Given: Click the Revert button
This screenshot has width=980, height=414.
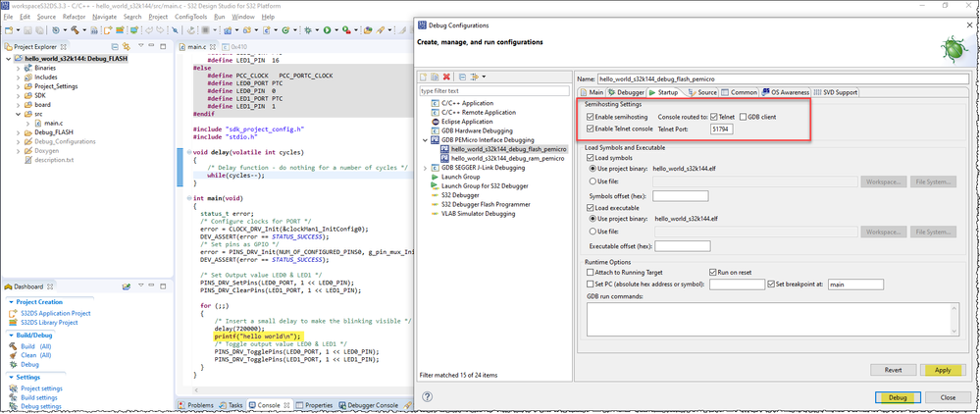Looking at the screenshot, I should (893, 370).
